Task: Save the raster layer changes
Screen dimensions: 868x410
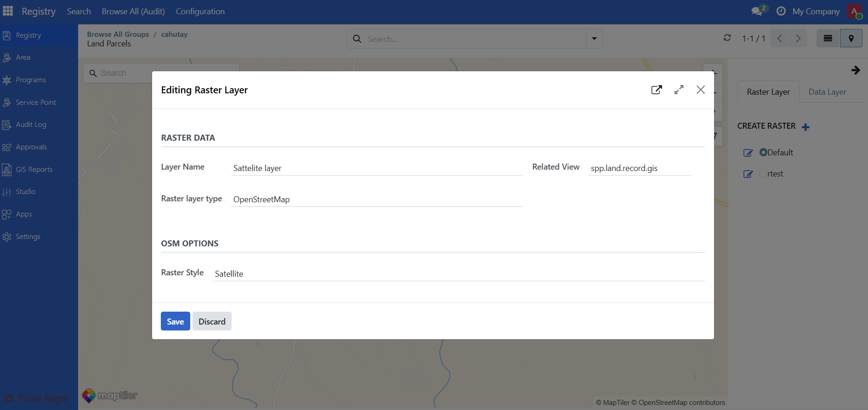Action: [176, 321]
